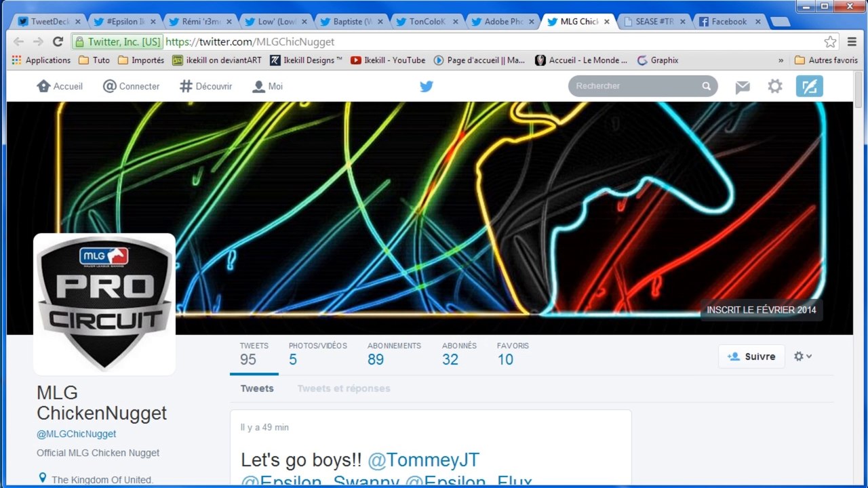This screenshot has height=488, width=868.
Task: Close the MLG Chick browser tab
Action: 607,22
